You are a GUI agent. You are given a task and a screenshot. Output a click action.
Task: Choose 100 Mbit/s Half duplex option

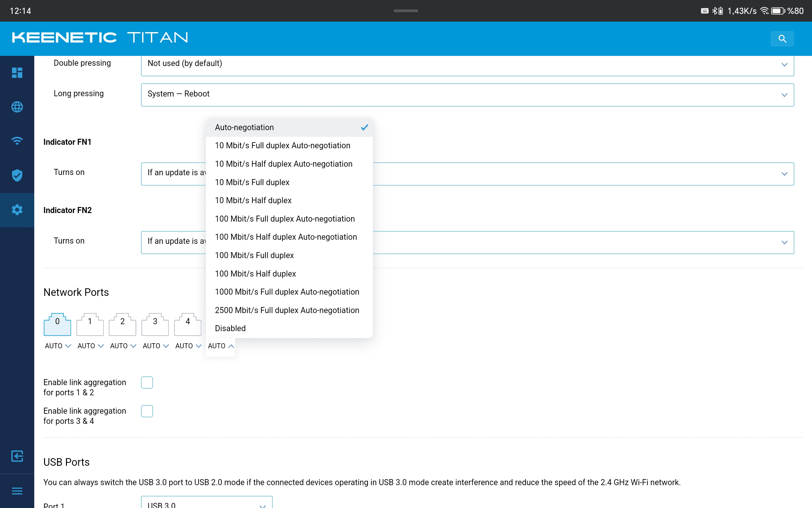click(x=289, y=274)
